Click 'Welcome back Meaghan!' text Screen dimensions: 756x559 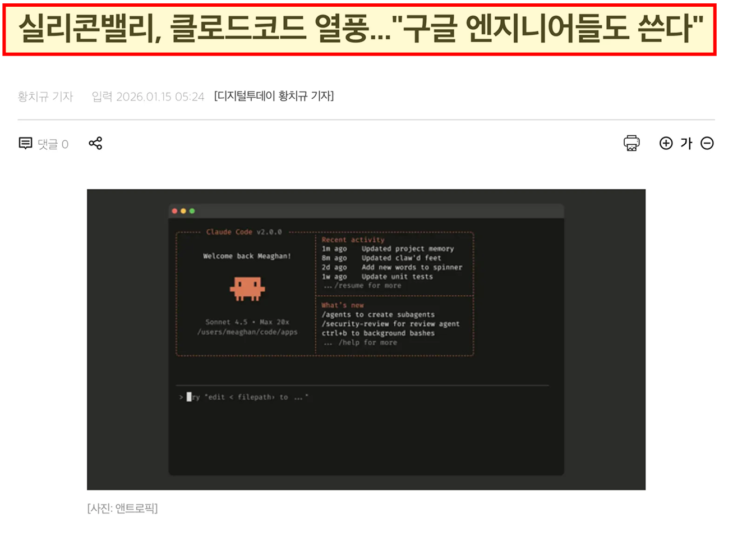(247, 256)
